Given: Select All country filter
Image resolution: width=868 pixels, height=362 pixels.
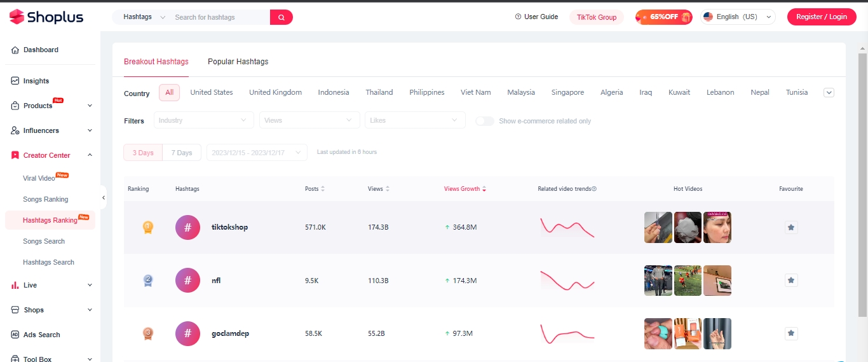Looking at the screenshot, I should pyautogui.click(x=169, y=92).
